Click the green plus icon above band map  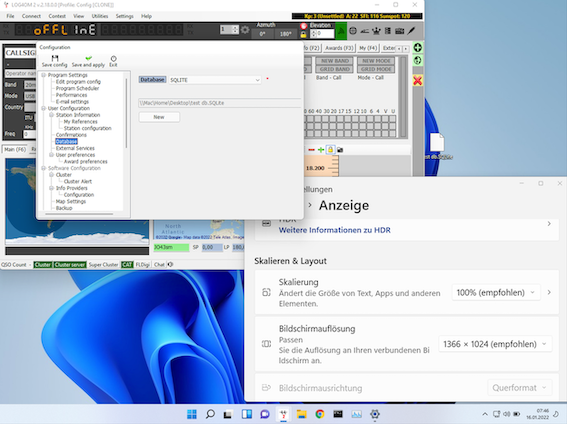point(321,150)
